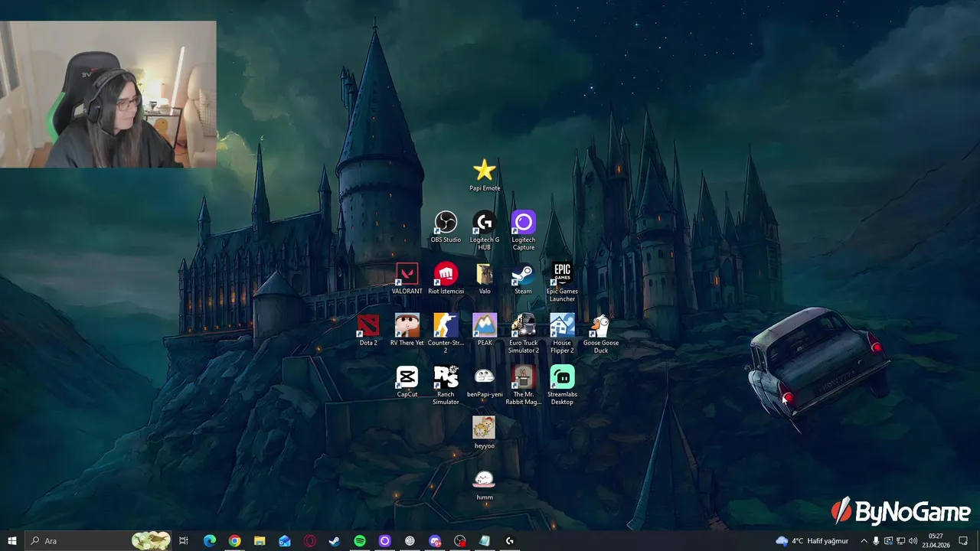Open the weather widget showing Hafif yağmur
Image resolution: width=980 pixels, height=551 pixels.
pos(812,541)
